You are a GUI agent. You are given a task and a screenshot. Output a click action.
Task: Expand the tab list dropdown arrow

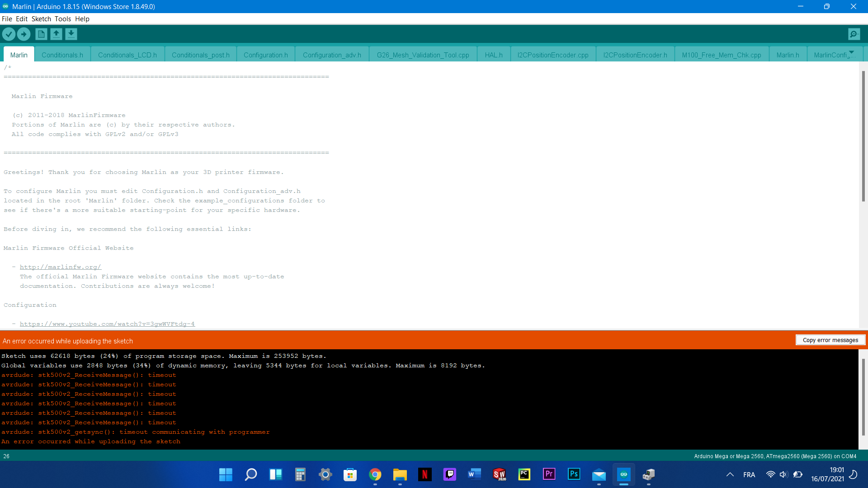[x=852, y=52]
